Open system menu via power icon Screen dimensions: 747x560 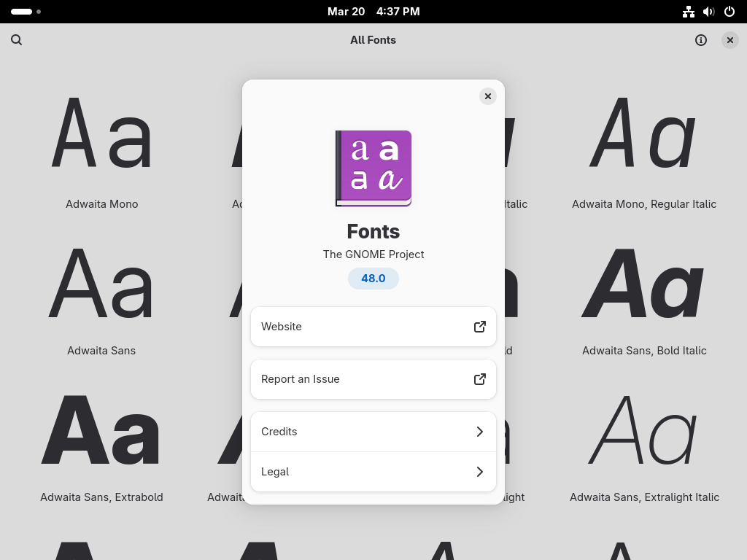(x=729, y=12)
